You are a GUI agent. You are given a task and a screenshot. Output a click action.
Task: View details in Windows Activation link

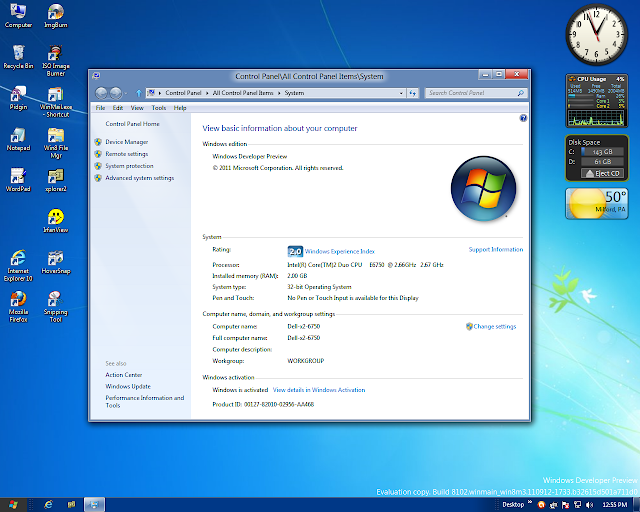coord(319,390)
